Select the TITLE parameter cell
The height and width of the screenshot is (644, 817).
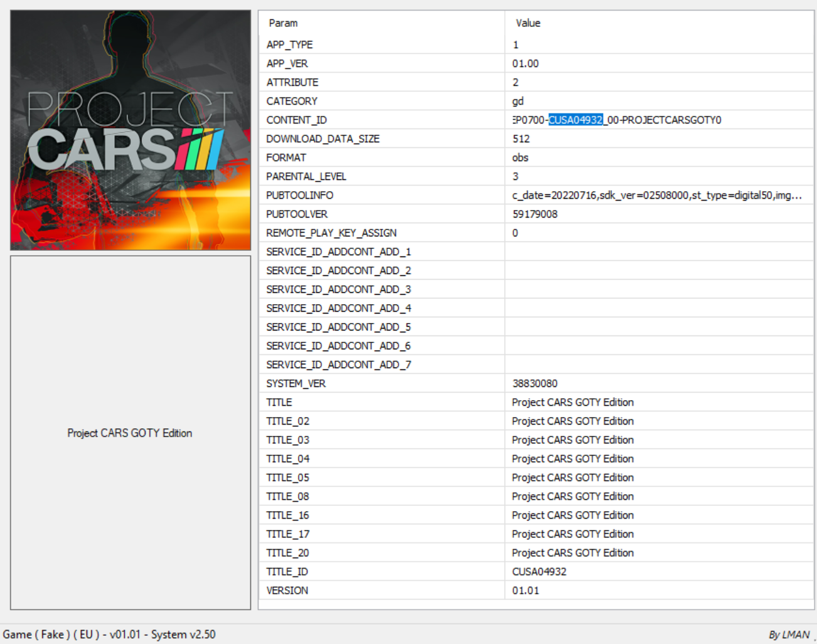382,402
